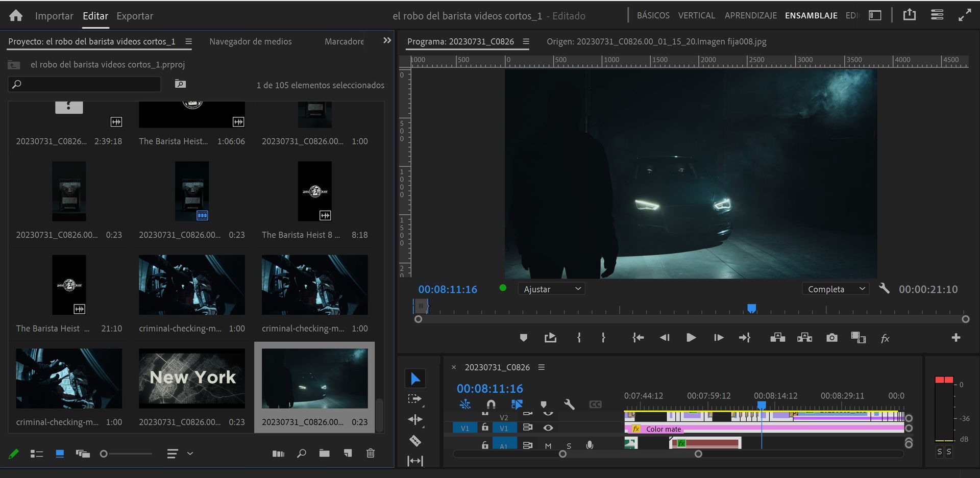Open the Exportar tab
980x478 pixels.
(135, 16)
